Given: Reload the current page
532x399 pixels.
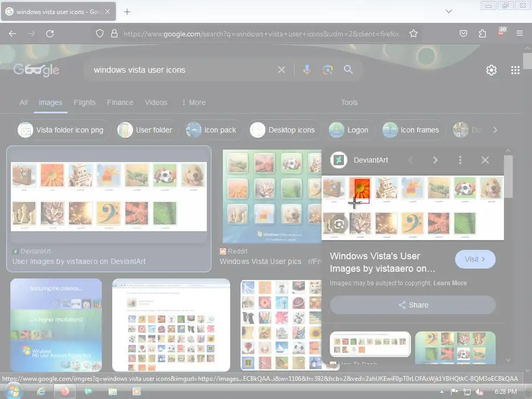Looking at the screenshot, I should 50,34.
